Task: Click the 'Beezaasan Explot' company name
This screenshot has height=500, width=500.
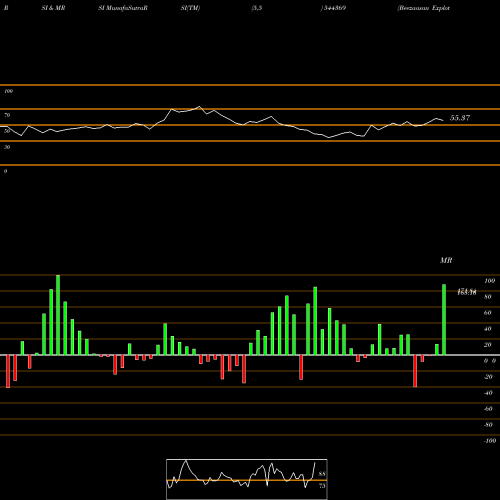Action: click(x=424, y=8)
